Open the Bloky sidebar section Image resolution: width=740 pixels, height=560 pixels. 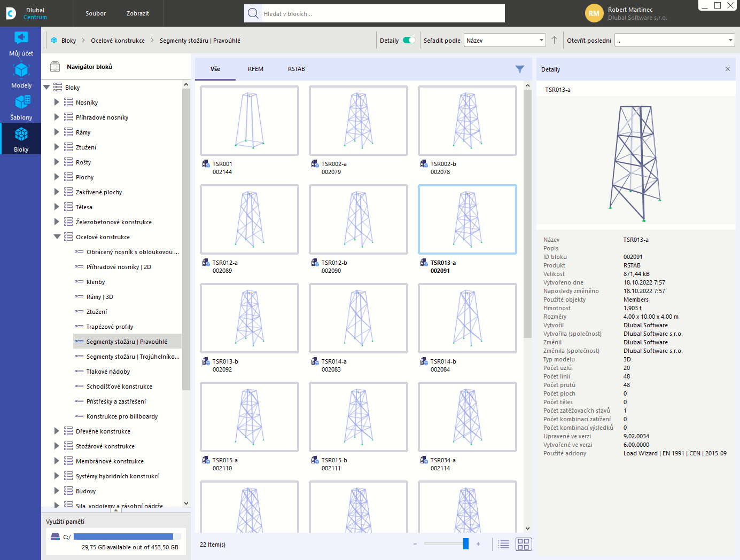pyautogui.click(x=21, y=139)
